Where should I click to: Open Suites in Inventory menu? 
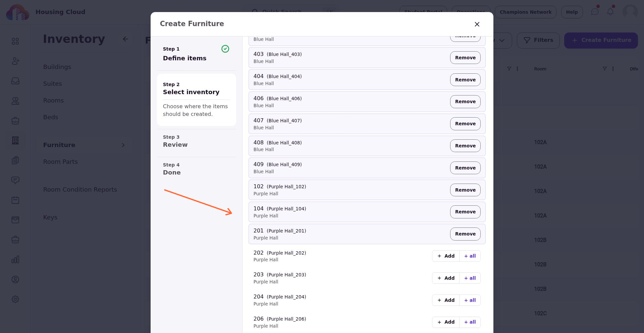(52, 83)
